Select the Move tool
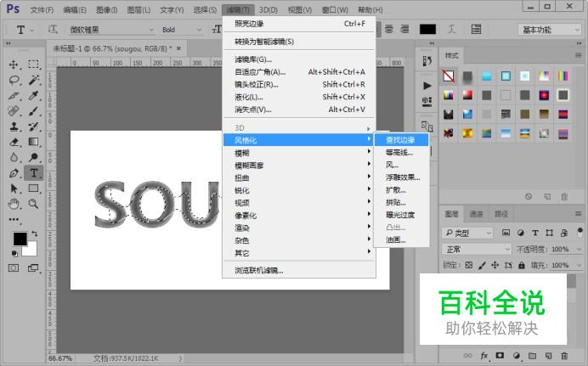This screenshot has height=366, width=588. pyautogui.click(x=14, y=65)
